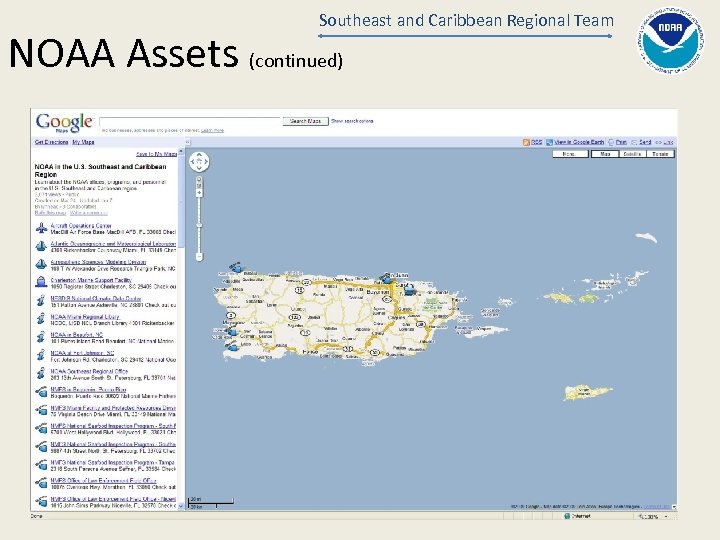The image size is (720, 540).
Task: Click the zoom out minus button
Action: pos(199,256)
